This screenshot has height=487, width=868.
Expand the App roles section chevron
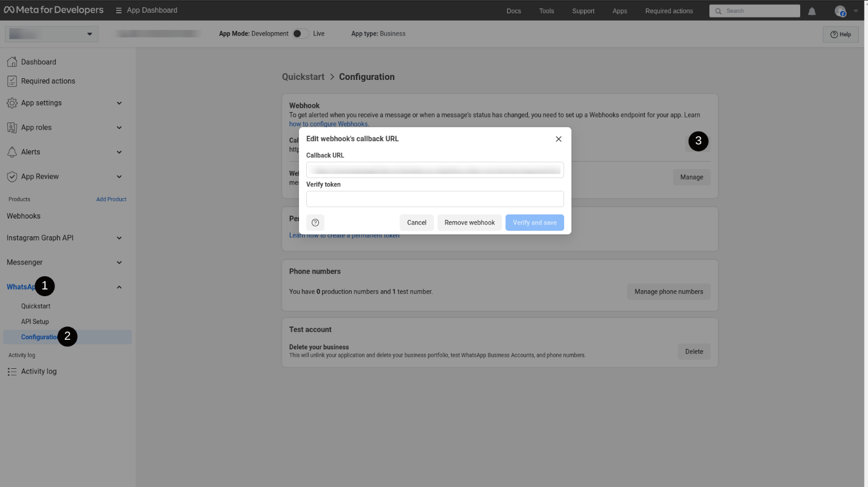tap(119, 127)
